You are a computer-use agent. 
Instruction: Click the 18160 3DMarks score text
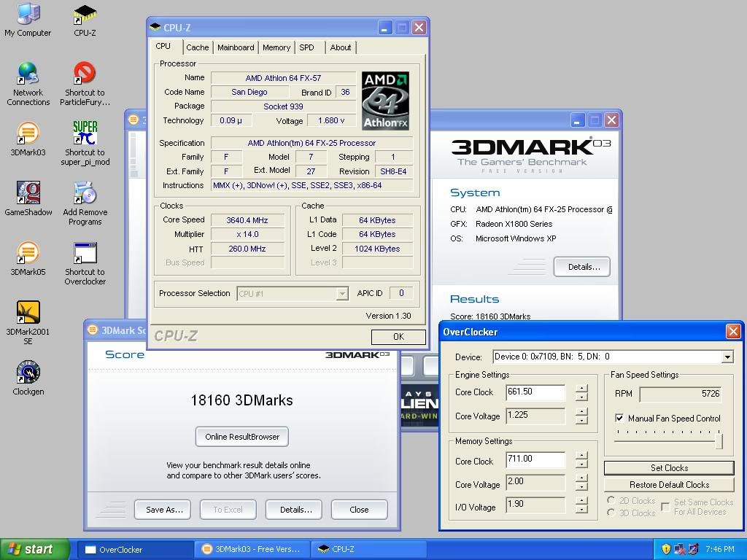241,400
